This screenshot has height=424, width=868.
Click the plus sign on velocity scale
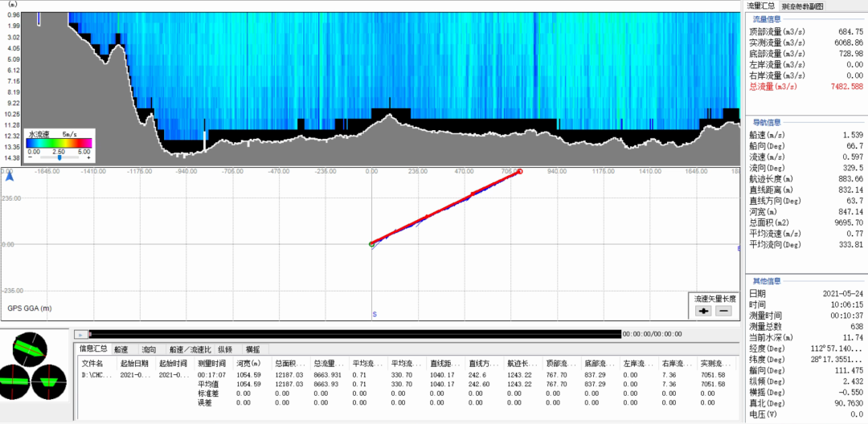(x=88, y=158)
